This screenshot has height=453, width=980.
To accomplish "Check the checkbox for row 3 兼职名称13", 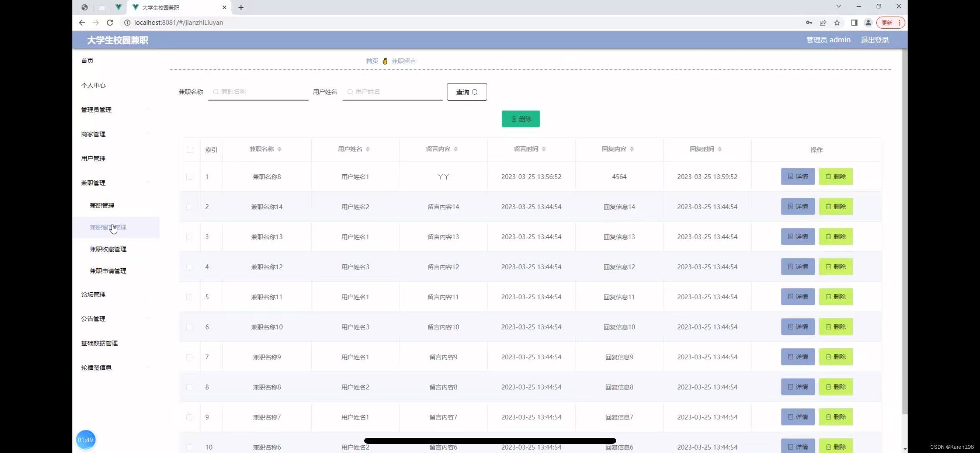I will point(189,237).
